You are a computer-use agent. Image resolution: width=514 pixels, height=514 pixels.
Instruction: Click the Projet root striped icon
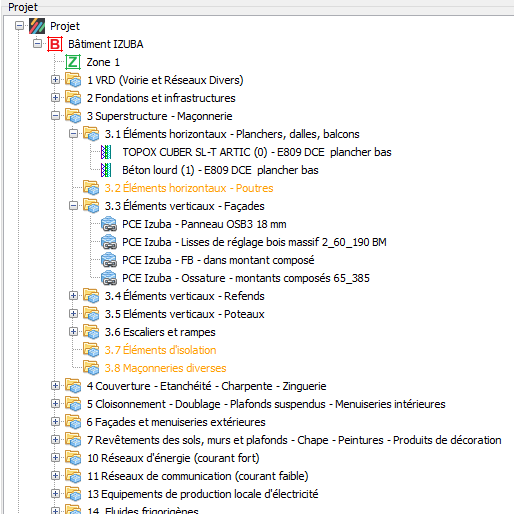pos(37,26)
